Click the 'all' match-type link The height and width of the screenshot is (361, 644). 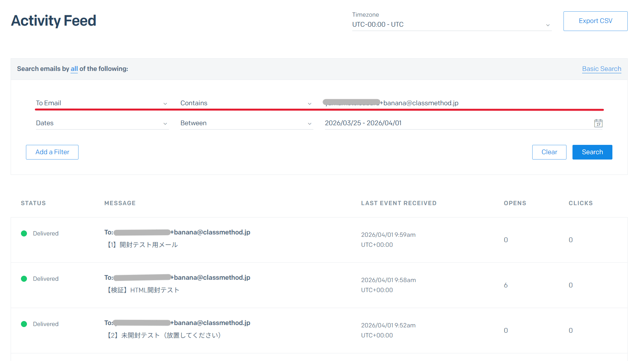(74, 69)
